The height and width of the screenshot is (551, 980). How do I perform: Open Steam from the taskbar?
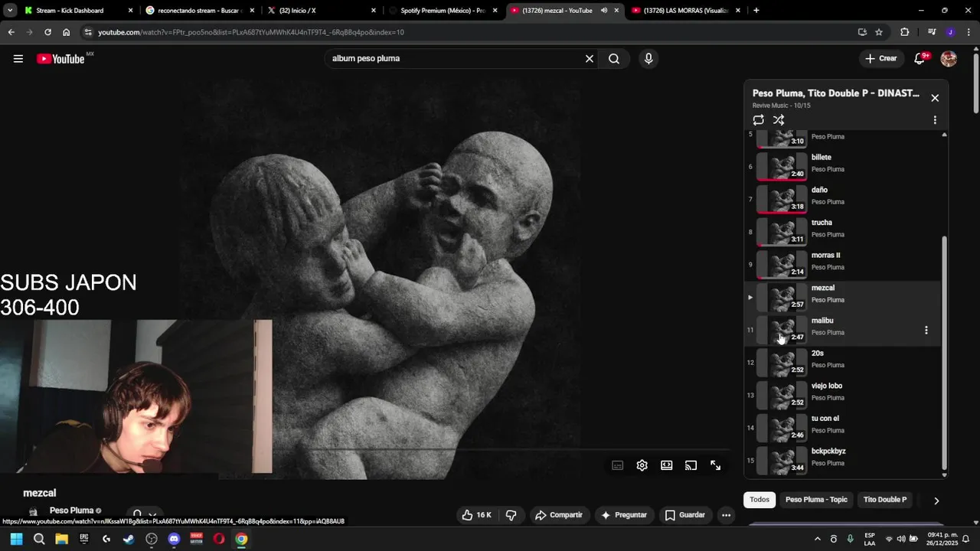pyautogui.click(x=129, y=539)
